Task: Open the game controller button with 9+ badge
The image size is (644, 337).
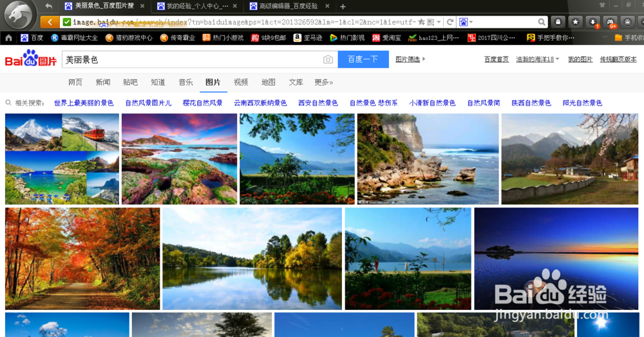Action: point(611,23)
